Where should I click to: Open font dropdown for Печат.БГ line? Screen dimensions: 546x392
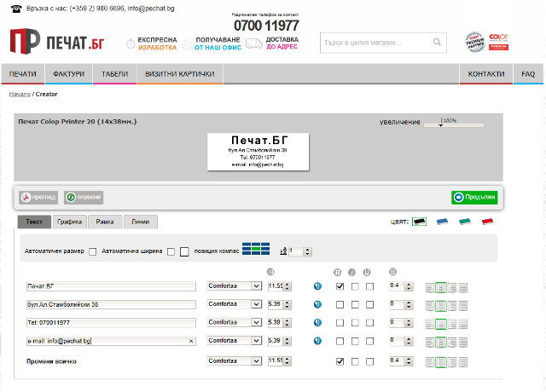235,286
